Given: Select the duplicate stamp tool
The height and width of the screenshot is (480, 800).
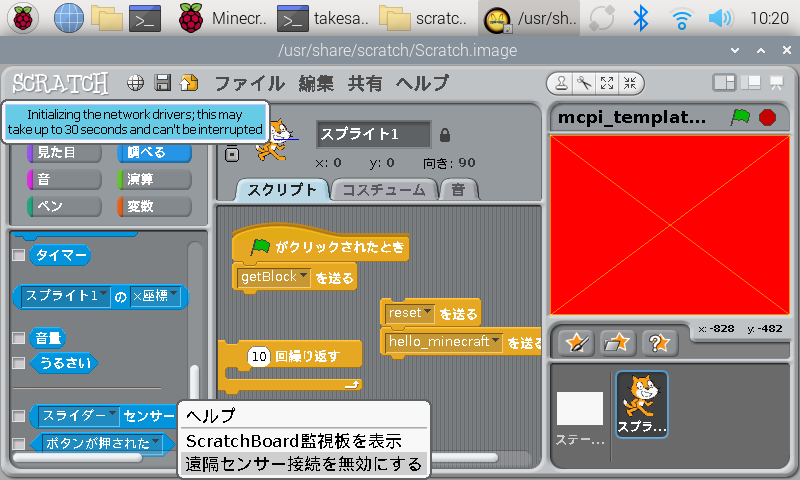Looking at the screenshot, I should (561, 83).
